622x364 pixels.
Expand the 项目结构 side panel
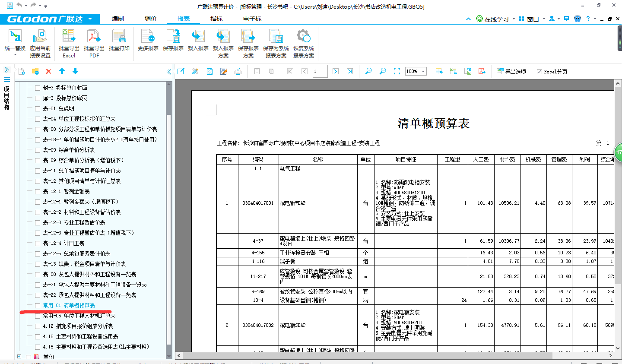(x=6, y=70)
